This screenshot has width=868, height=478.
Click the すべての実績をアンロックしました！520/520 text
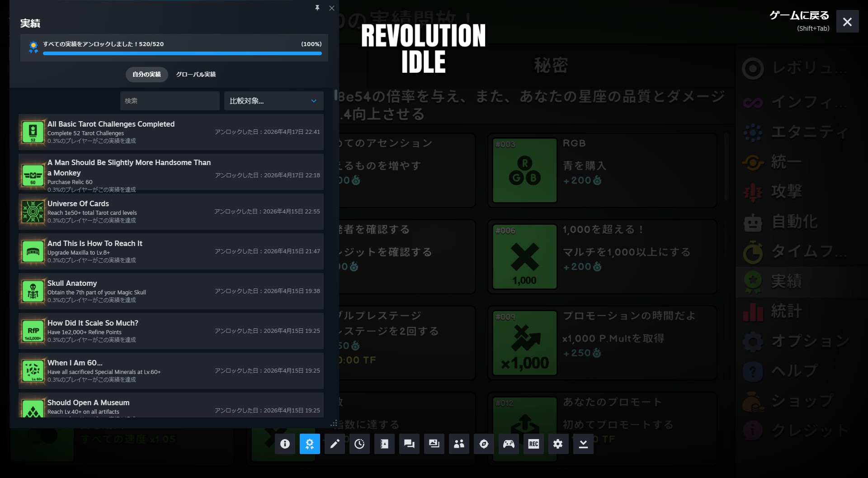[x=103, y=44]
